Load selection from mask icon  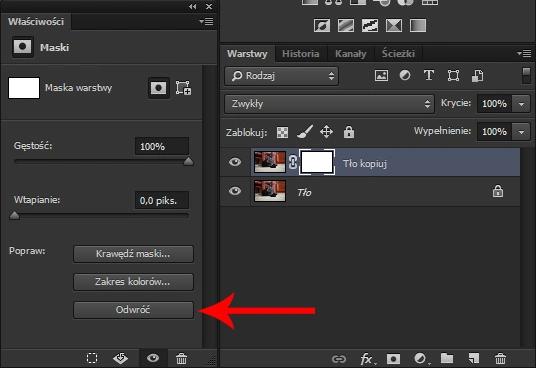click(92, 358)
